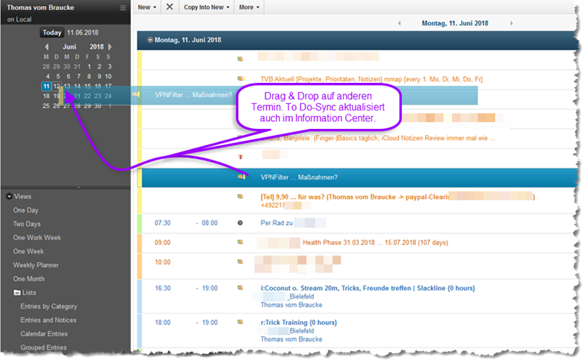The image size is (588, 364).
Task: Go to previous month in mini calendar
Action: (x=48, y=47)
